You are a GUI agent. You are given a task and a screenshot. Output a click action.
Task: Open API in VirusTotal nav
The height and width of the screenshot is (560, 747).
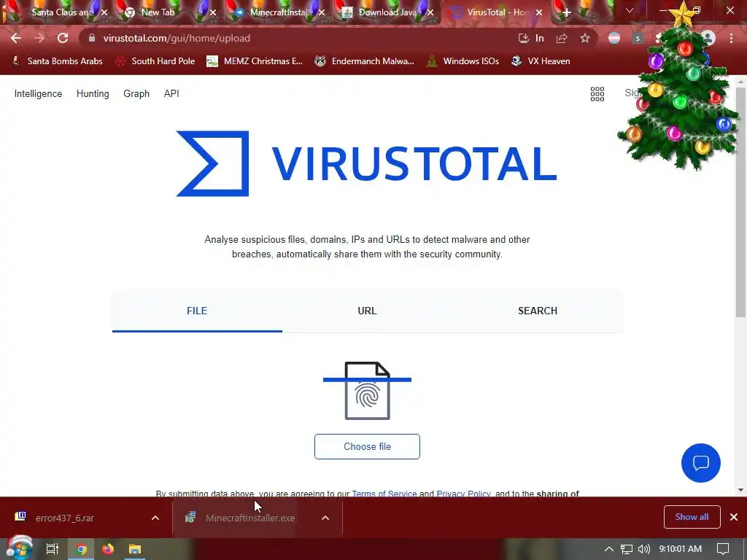171,94
